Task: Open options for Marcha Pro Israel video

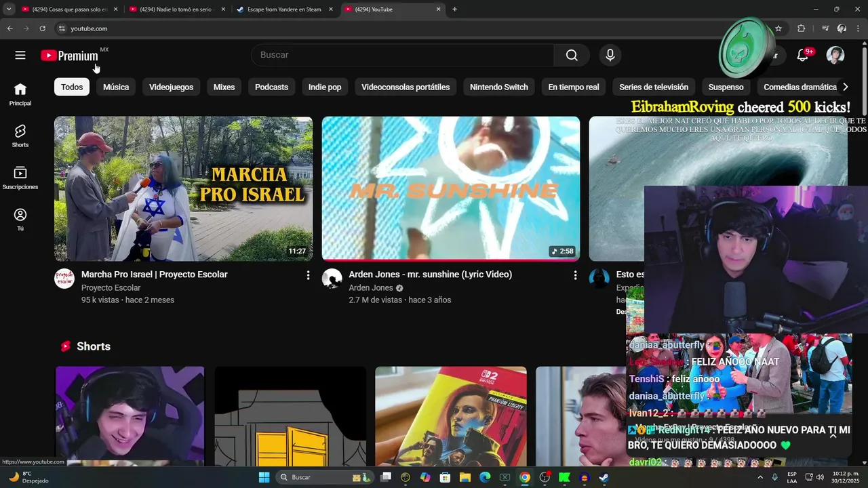Action: 308,275
